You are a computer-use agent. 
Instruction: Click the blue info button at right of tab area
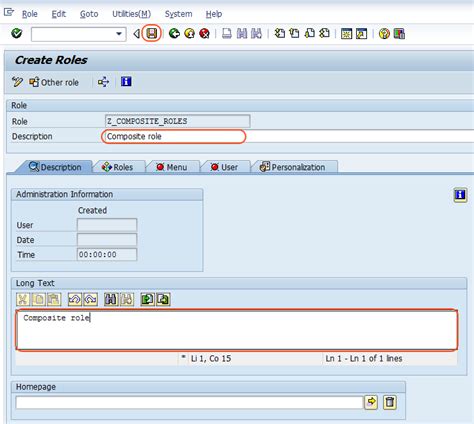(460, 195)
